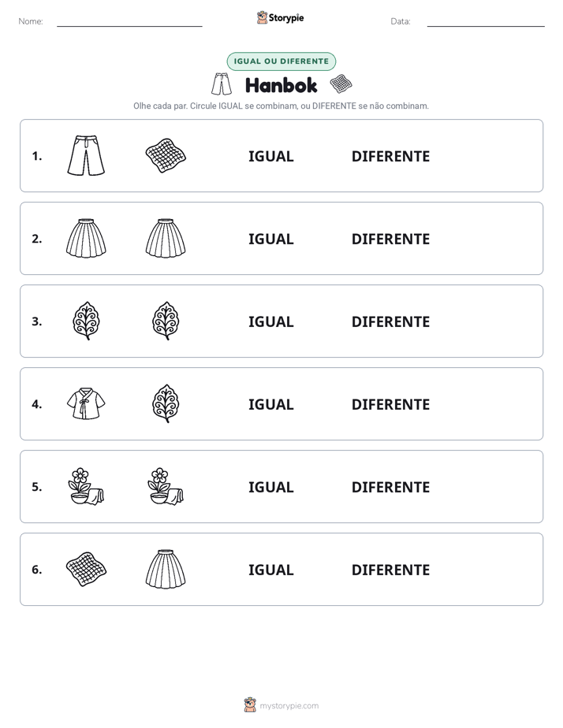Click the IGUAL OU DIFERENTE badge
The width and height of the screenshot is (563, 728).
click(x=281, y=61)
